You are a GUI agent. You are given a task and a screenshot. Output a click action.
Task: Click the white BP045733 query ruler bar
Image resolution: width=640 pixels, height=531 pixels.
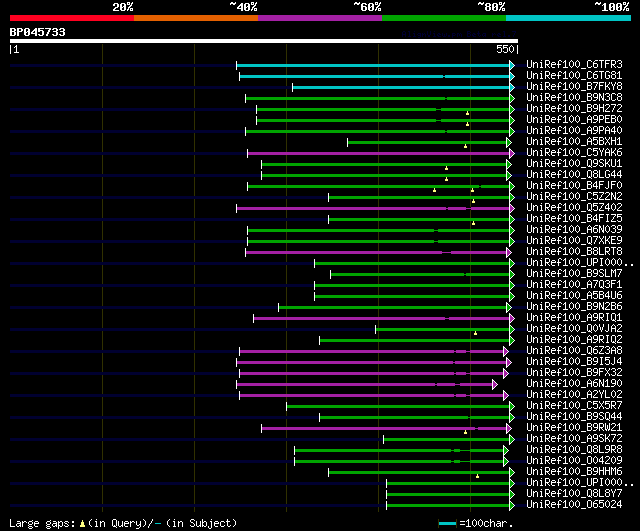click(x=264, y=41)
